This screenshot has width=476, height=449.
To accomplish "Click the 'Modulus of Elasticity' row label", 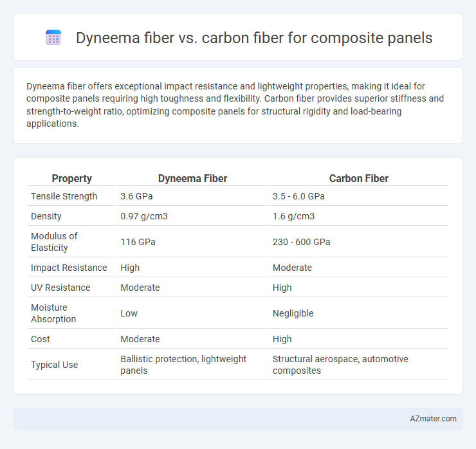I will (54, 242).
